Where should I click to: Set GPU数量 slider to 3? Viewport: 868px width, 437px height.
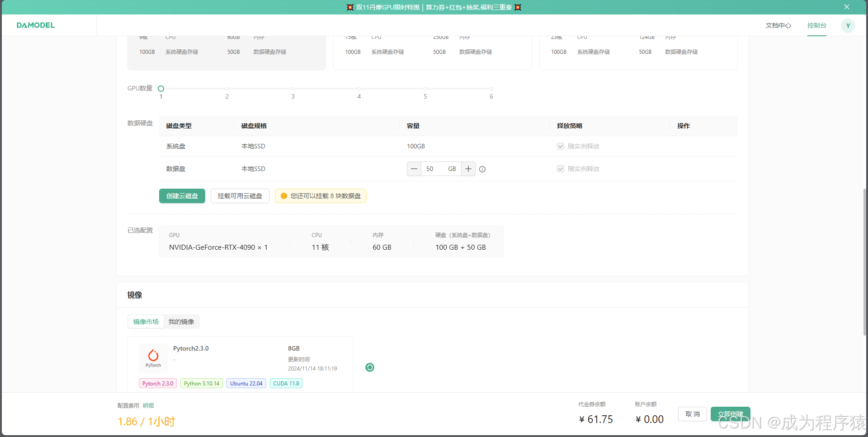[x=293, y=89]
